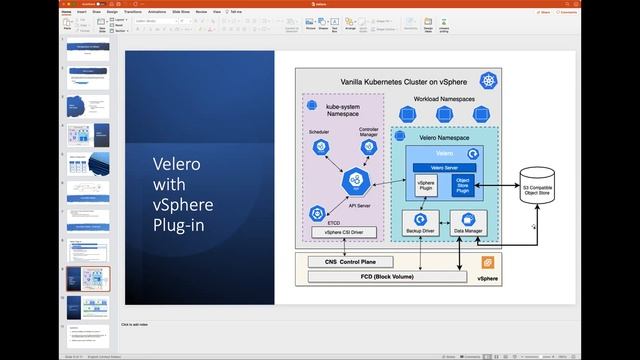Image resolution: width=640 pixels, height=360 pixels.
Task: Click the Sensitivity ribbon icon
Action: (x=411, y=22)
